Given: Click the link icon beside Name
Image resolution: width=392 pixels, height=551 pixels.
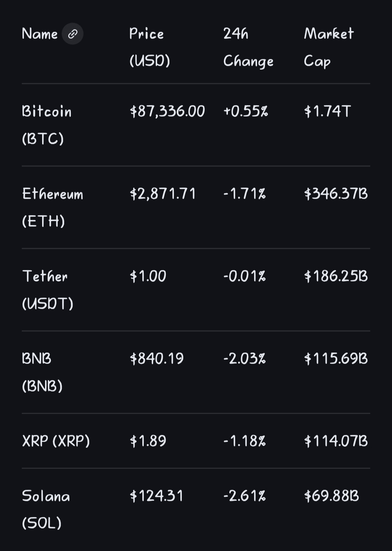Looking at the screenshot, I should pyautogui.click(x=73, y=34).
